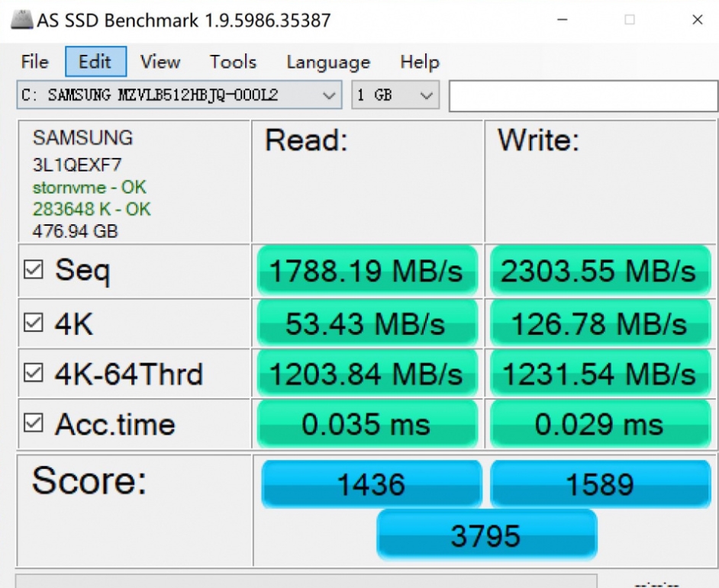Toggle the 4K test checkbox
The width and height of the screenshot is (719, 588).
tap(34, 323)
